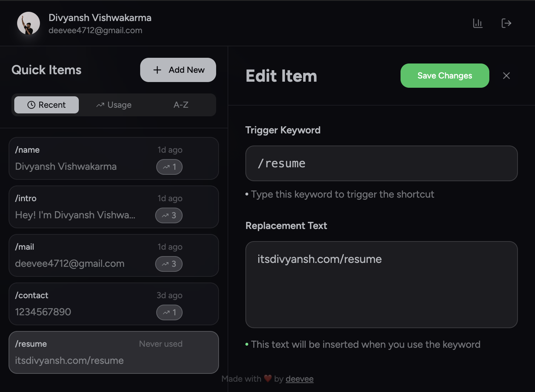535x392 pixels.
Task: Click the logout icon in top right
Action: (506, 23)
